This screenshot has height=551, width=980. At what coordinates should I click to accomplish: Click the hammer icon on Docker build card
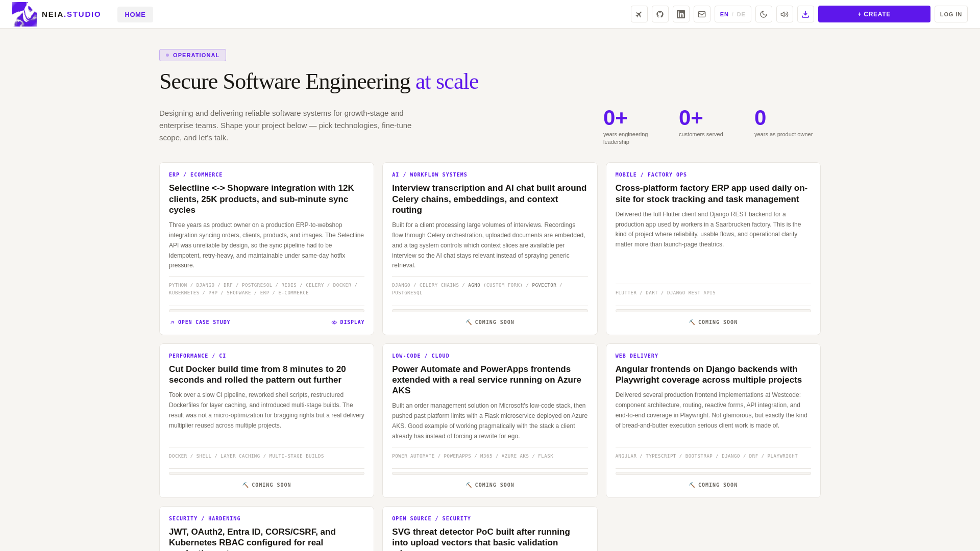tap(246, 485)
